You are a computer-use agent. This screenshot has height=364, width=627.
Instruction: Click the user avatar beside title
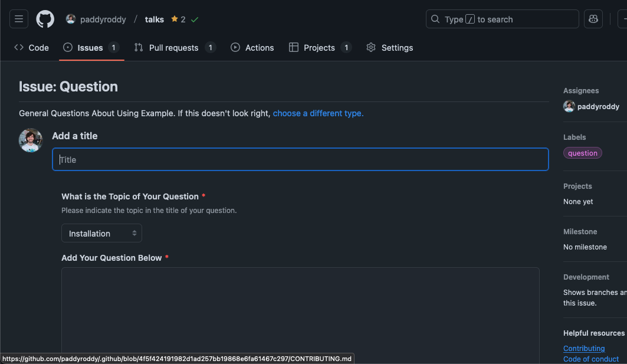point(31,140)
